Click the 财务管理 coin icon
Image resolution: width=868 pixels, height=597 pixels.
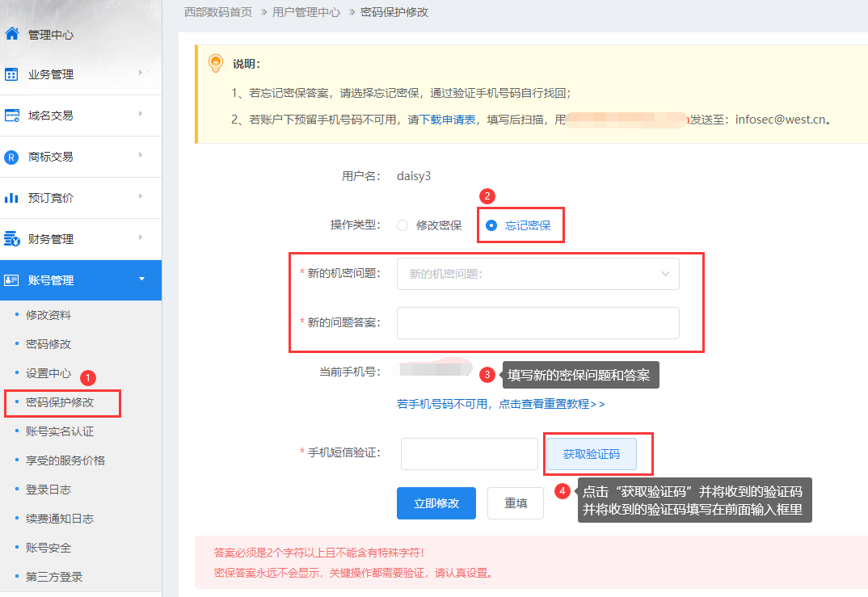[x=12, y=239]
